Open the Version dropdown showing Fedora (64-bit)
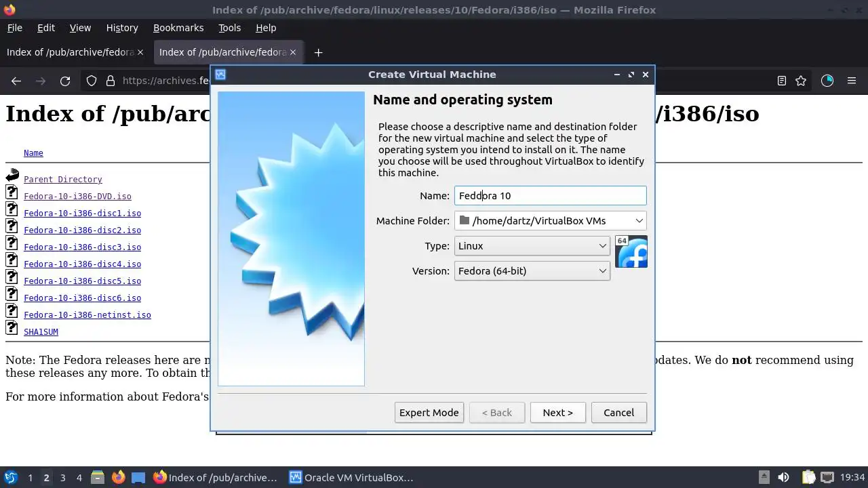The width and height of the screenshot is (868, 488). click(x=532, y=271)
